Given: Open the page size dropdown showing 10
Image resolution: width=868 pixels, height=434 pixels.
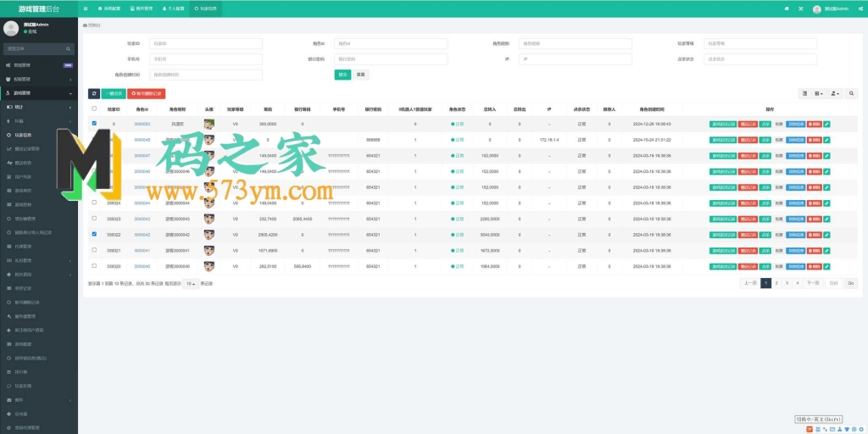Looking at the screenshot, I should pos(191,283).
